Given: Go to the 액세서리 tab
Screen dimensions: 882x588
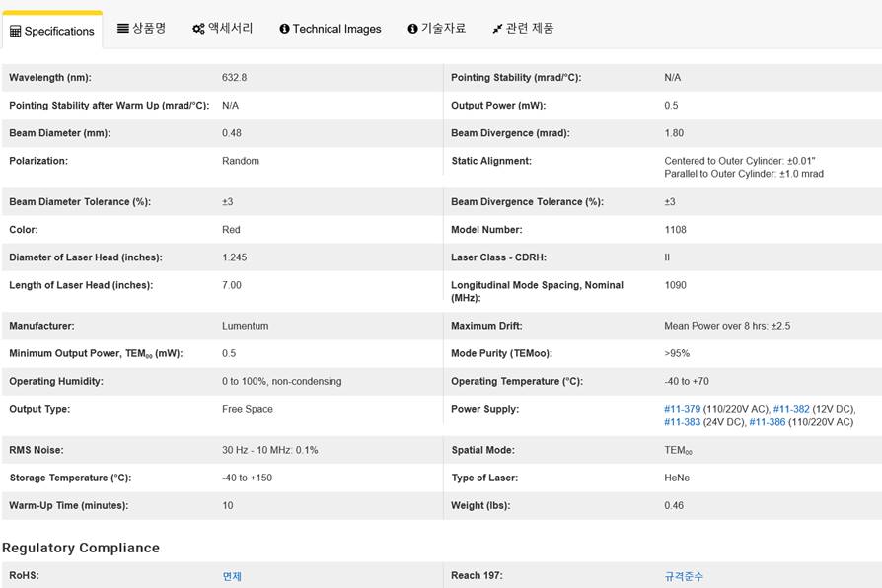Looking at the screenshot, I should coord(230,28).
